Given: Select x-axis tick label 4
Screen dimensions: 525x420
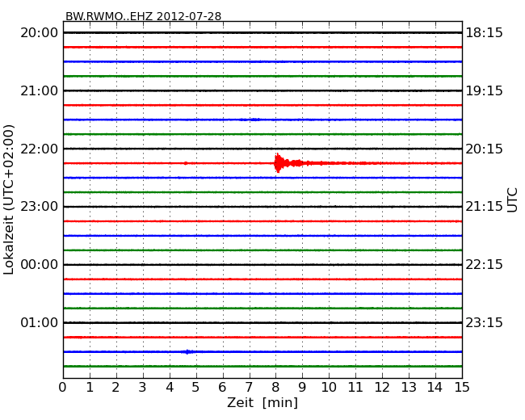Looking at the screenshot, I should click(x=170, y=388).
